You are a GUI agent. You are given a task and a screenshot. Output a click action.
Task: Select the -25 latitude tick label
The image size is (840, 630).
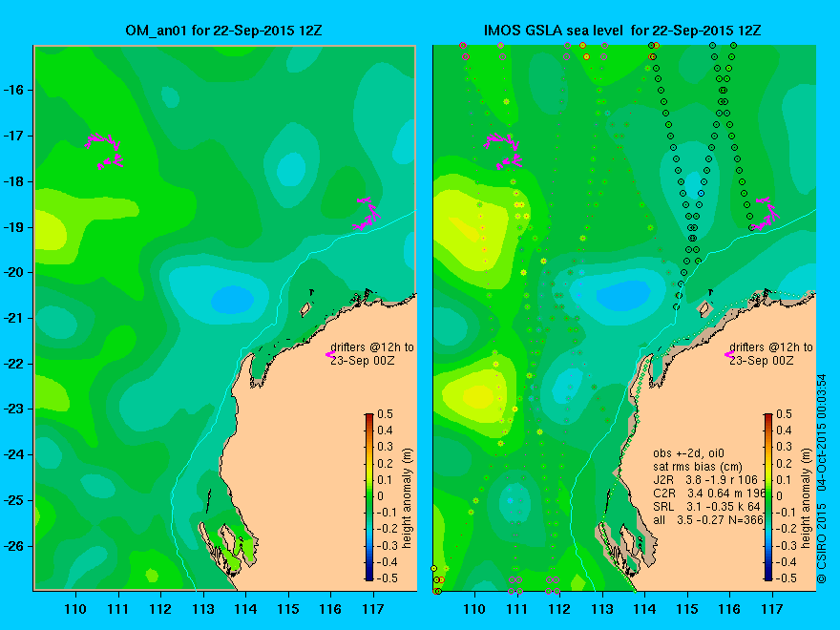(14, 500)
